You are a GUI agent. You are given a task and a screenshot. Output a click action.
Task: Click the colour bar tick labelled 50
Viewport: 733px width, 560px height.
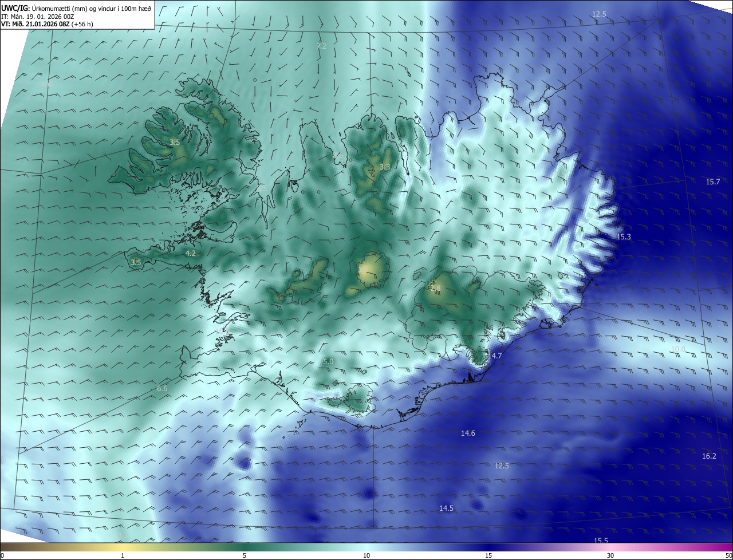pyautogui.click(x=729, y=555)
